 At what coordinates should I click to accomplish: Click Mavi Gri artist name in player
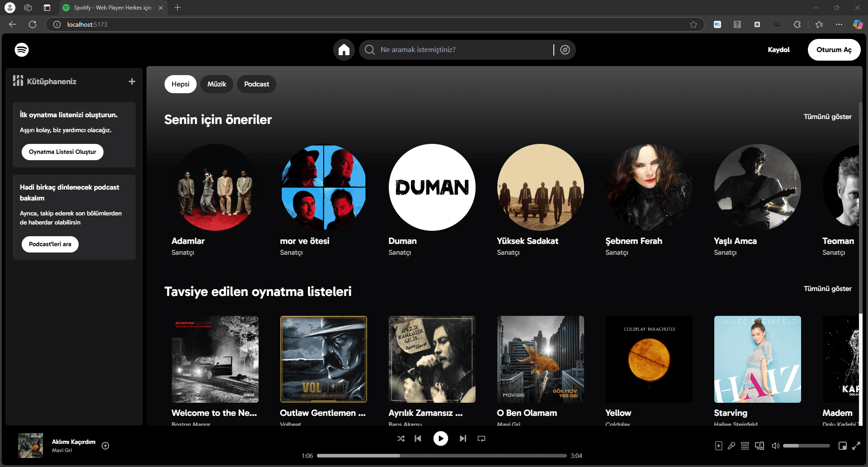coord(62,450)
